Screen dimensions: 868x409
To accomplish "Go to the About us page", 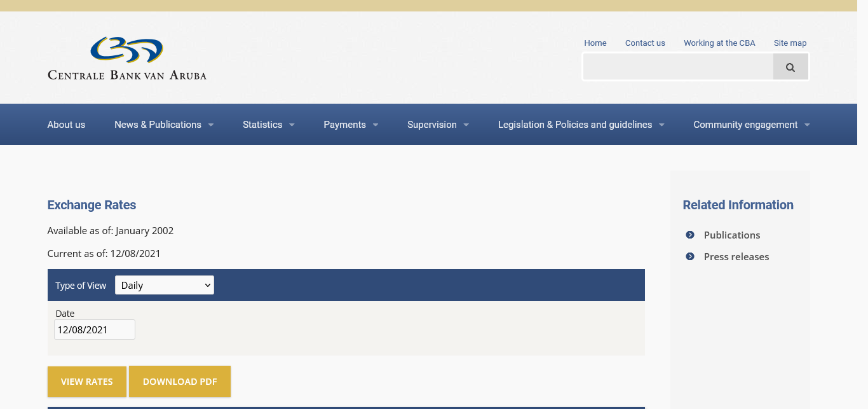I will [66, 125].
